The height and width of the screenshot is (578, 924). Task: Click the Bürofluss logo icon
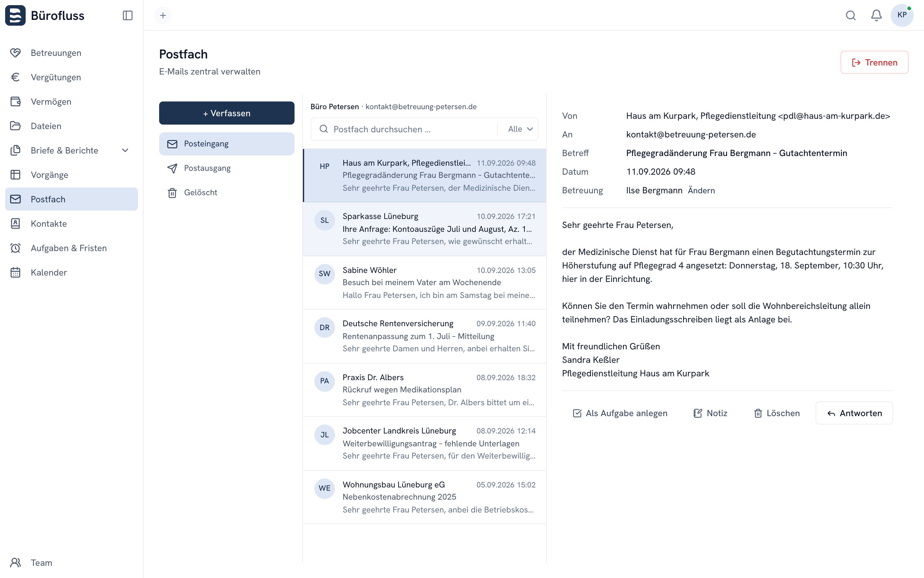(x=15, y=15)
